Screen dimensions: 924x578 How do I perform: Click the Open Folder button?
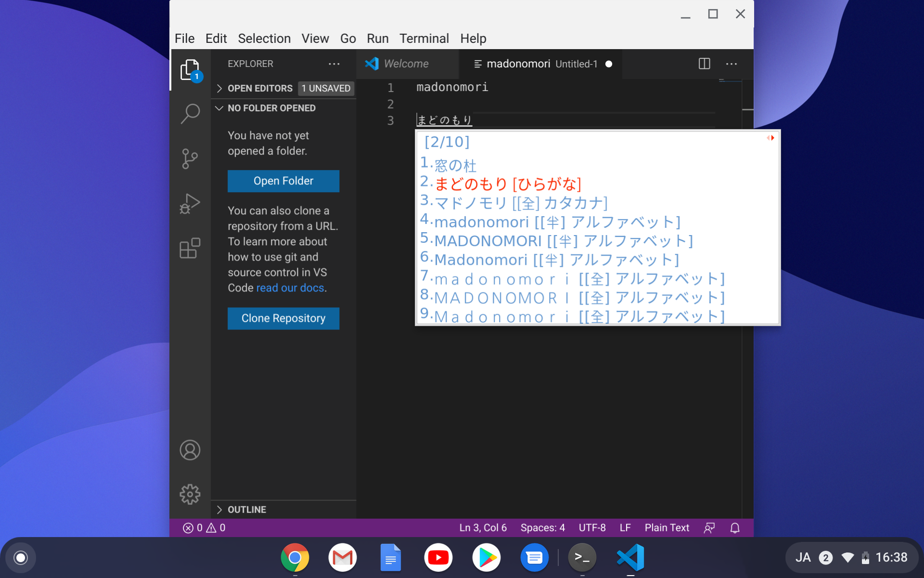(x=283, y=181)
